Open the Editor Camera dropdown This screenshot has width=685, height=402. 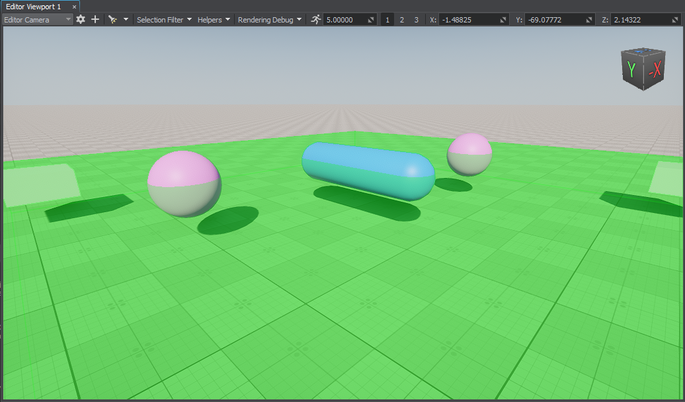pos(37,19)
